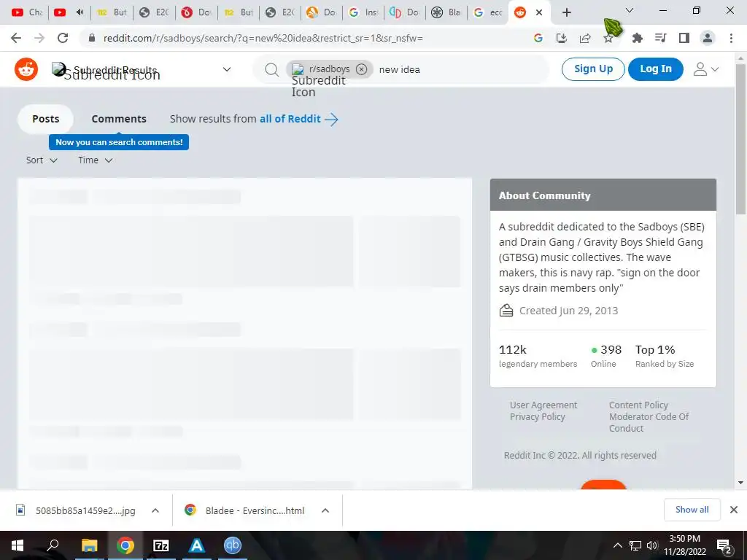
Task: Open the Windows Start menu
Action: 18,545
